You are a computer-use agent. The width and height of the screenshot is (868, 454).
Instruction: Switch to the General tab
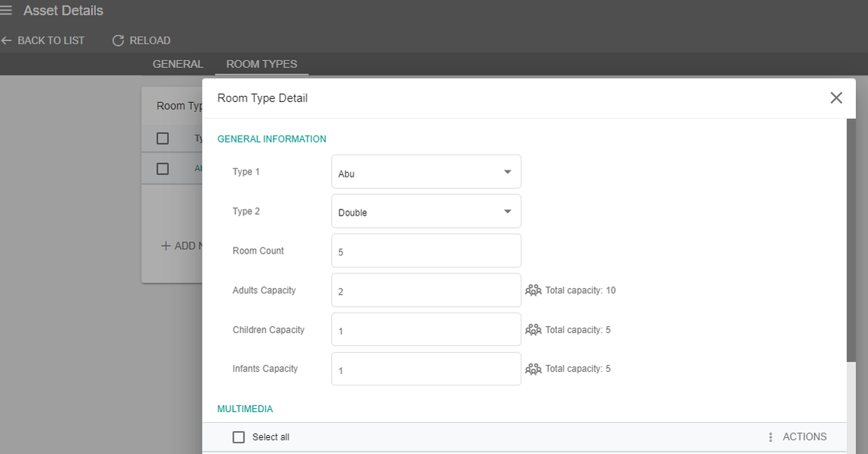pos(178,64)
